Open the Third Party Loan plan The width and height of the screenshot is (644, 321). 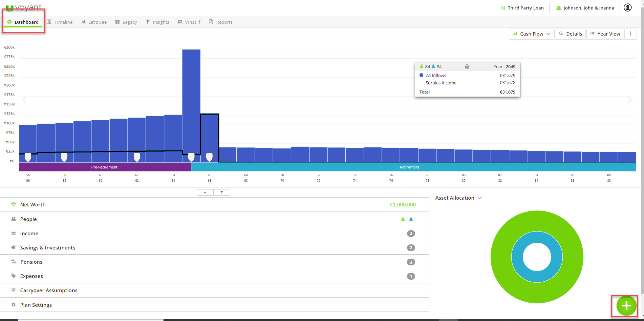pyautogui.click(x=522, y=8)
